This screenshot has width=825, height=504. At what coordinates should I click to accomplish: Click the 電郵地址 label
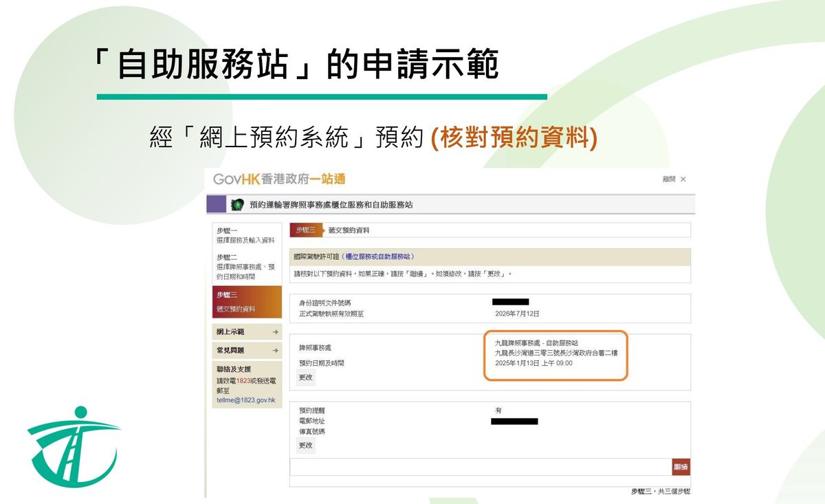311,421
